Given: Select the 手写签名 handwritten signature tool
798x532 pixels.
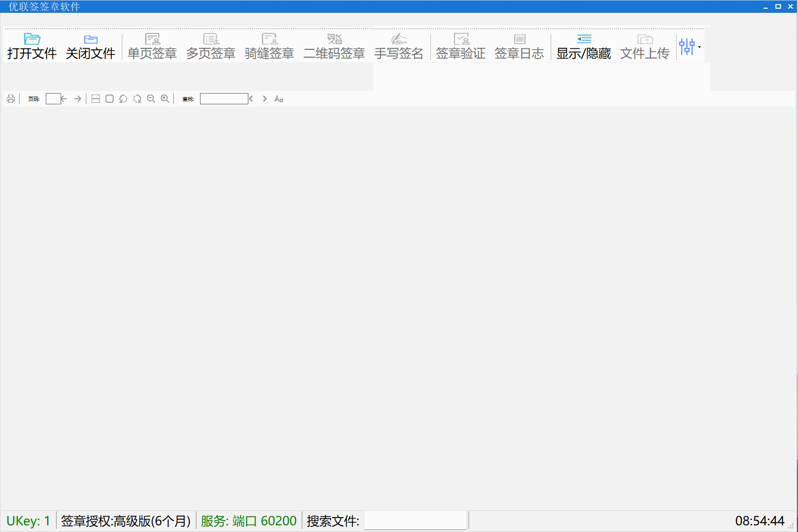Looking at the screenshot, I should tap(399, 47).
